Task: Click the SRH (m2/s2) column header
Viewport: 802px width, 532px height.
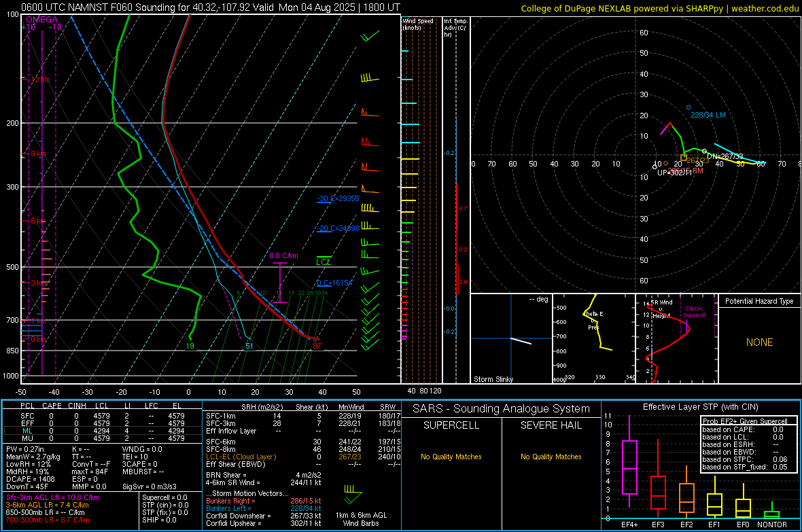Action: click(x=262, y=407)
